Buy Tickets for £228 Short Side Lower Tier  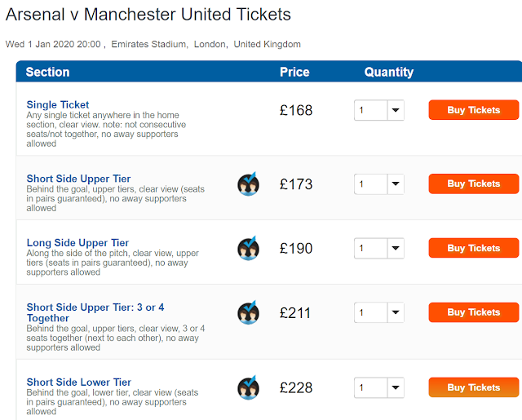coord(473,387)
